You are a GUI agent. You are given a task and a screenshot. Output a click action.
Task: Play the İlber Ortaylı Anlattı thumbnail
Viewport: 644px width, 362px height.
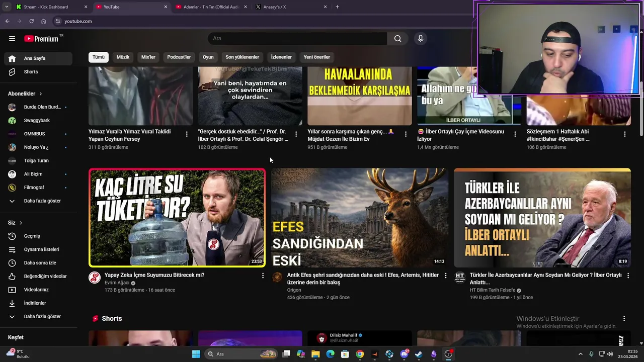pyautogui.click(x=542, y=218)
